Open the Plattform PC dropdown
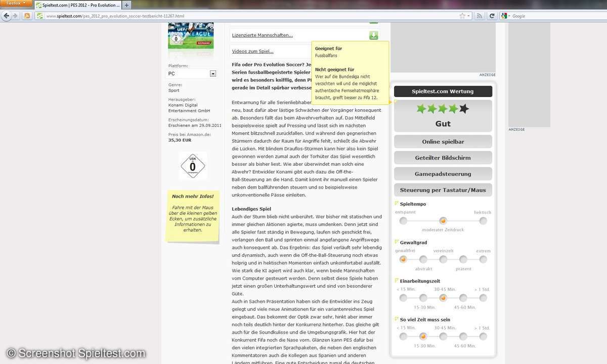607x364 pixels. [192, 74]
